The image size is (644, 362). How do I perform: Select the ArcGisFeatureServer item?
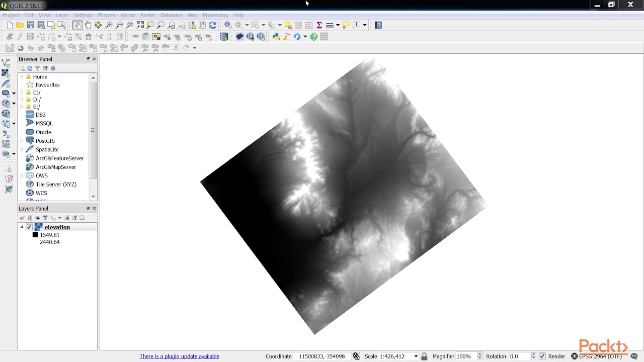click(60, 158)
